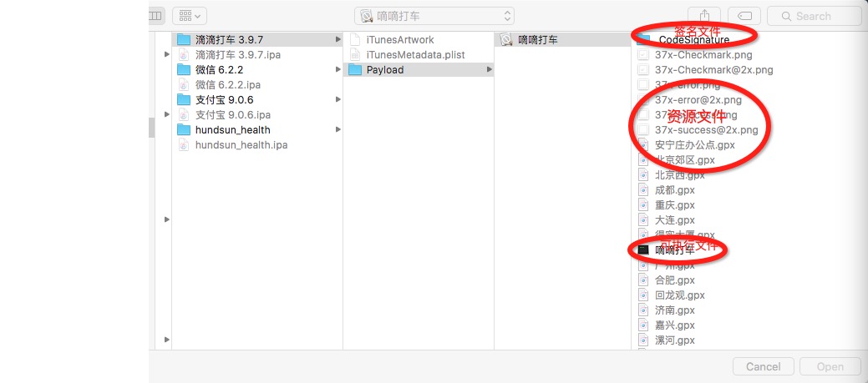Screen dimensions: 868x383
Task: Expand arrow of 支付宝 9.0.6 folder
Action: 338,99
